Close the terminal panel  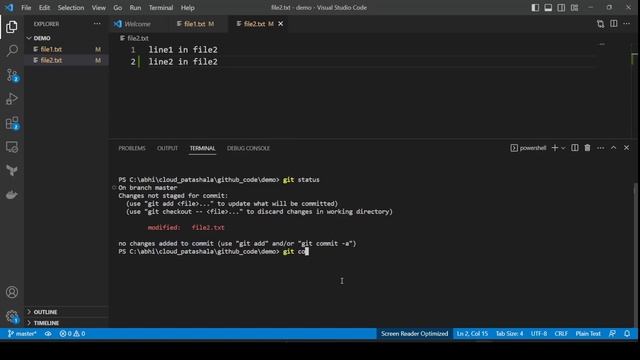click(627, 148)
